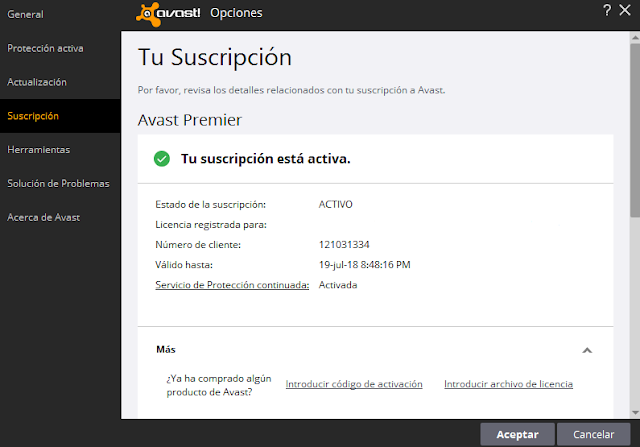Click the Número de cliente label
The width and height of the screenshot is (640, 447).
198,245
